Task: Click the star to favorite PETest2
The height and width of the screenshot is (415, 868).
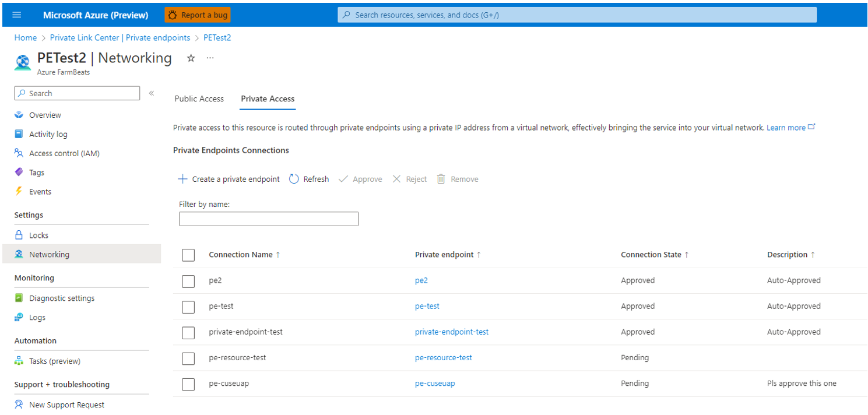Action: click(x=191, y=58)
